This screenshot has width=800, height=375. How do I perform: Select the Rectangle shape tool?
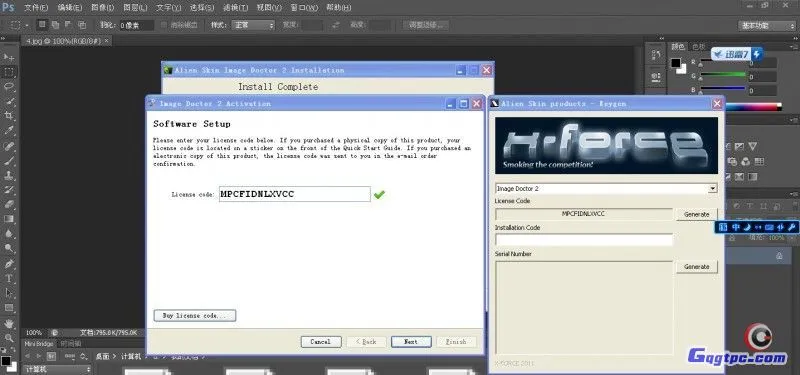click(x=9, y=308)
